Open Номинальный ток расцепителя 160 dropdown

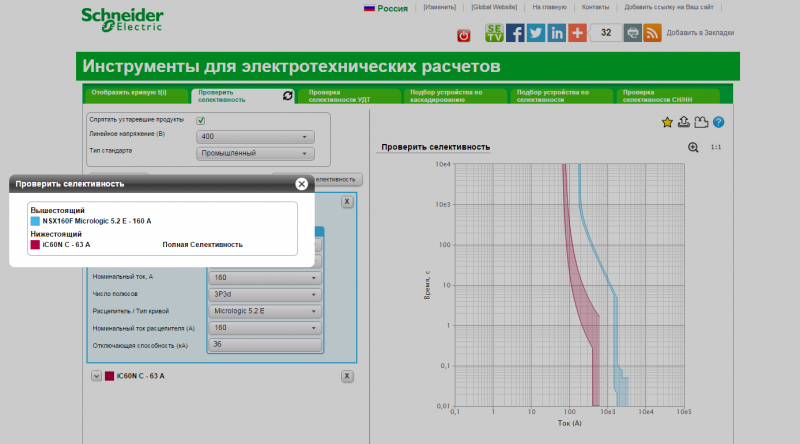pyautogui.click(x=265, y=328)
